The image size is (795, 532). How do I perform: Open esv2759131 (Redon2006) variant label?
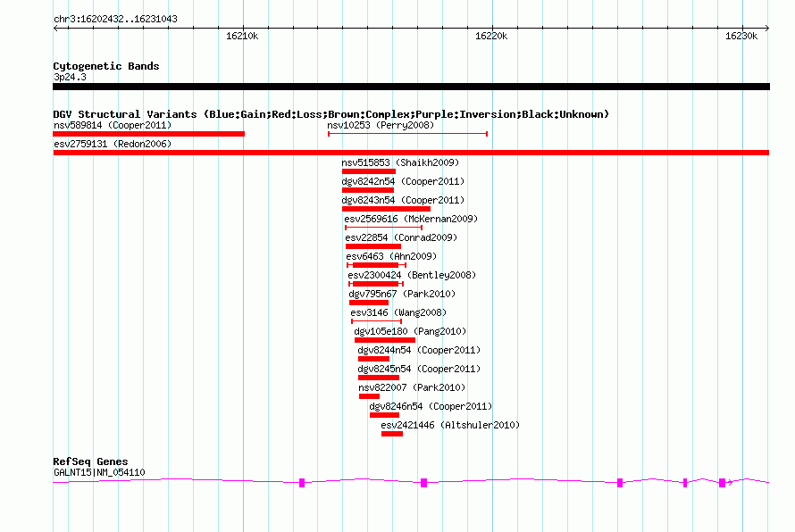coord(113,144)
